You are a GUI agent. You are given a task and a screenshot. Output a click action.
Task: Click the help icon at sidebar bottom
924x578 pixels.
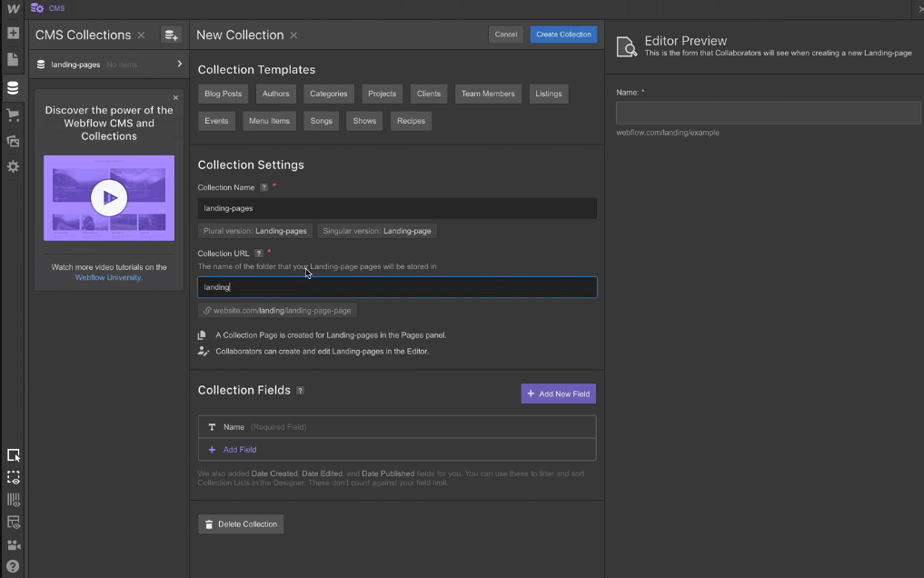13,567
